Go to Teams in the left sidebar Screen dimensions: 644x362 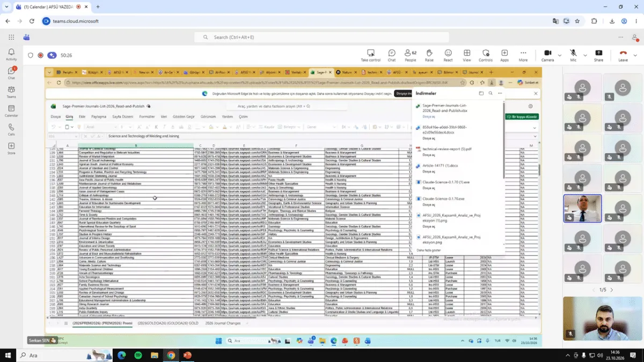coord(11,92)
